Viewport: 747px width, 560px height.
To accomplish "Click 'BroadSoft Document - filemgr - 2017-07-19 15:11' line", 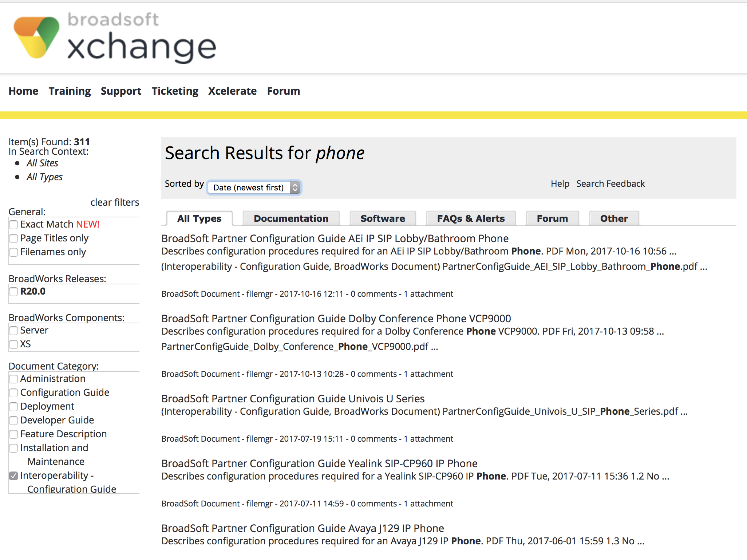I will point(307,439).
